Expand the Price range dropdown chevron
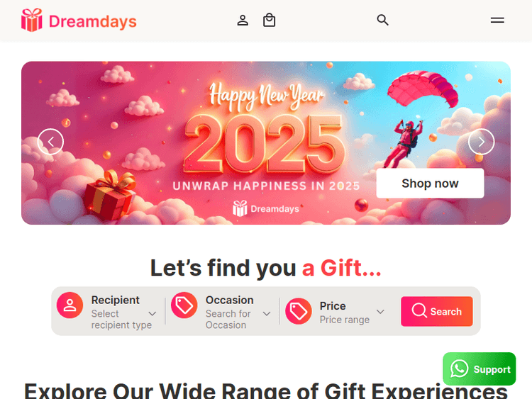Screen dimensions: 532x399 coord(380,311)
